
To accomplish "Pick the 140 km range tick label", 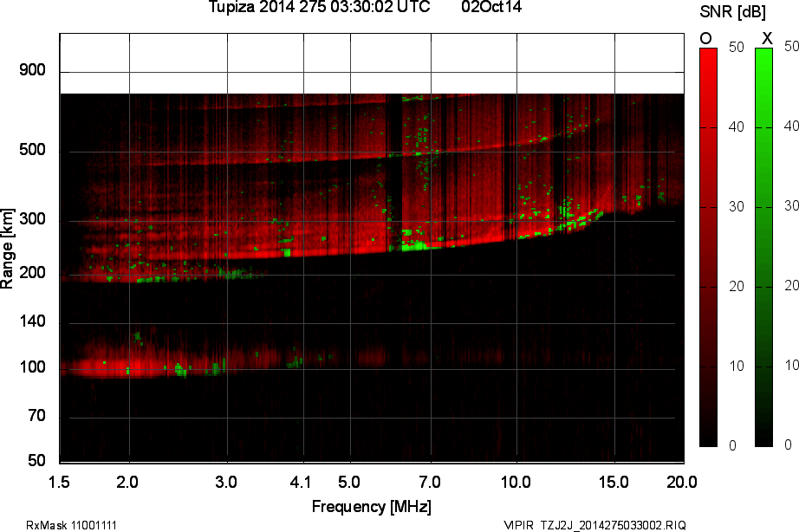I will 32,323.
